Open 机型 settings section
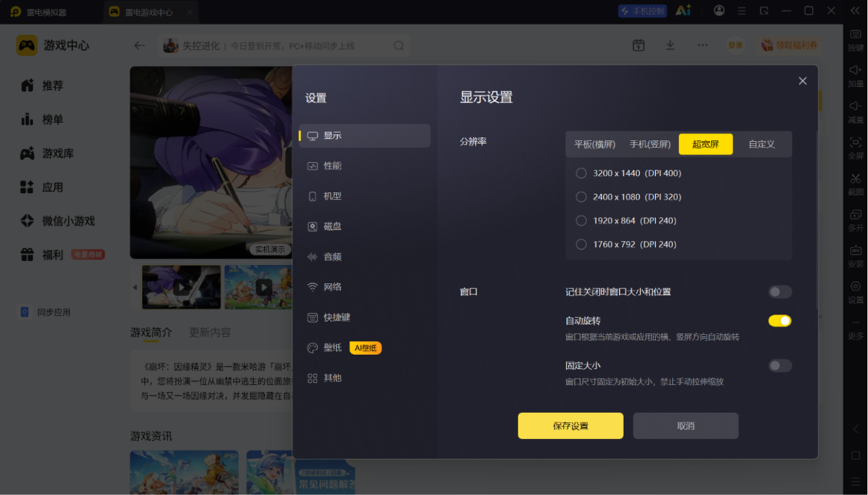Screen dimensions: 868x495 coord(365,196)
